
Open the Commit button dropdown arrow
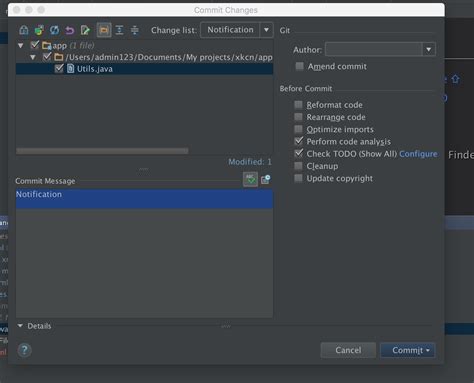(428, 350)
